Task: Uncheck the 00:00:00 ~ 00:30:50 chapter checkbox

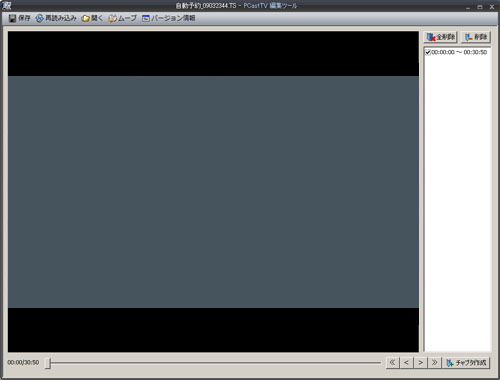Action: (x=428, y=52)
